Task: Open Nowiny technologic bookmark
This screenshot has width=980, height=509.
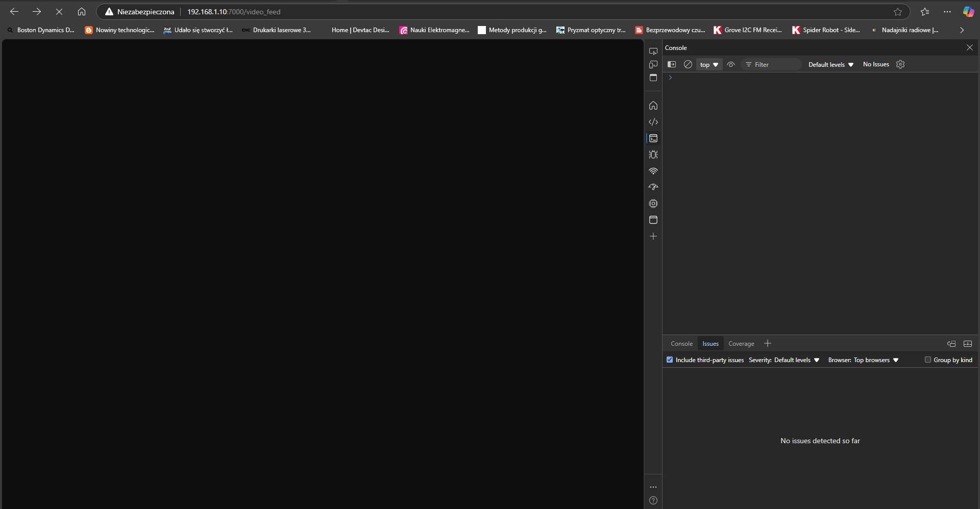Action: tap(120, 30)
